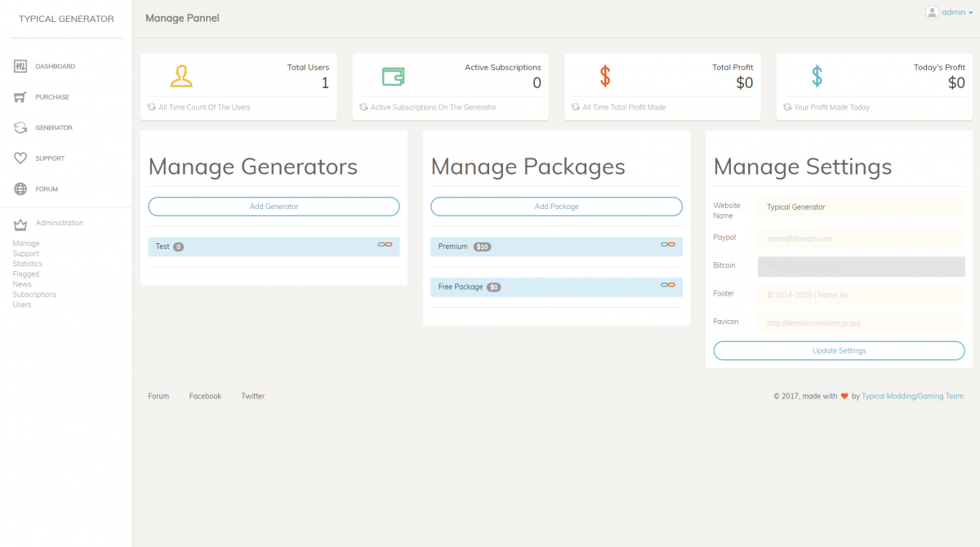This screenshot has height=547, width=980.
Task: Select Flagged in the admin menu
Action: tap(26, 274)
